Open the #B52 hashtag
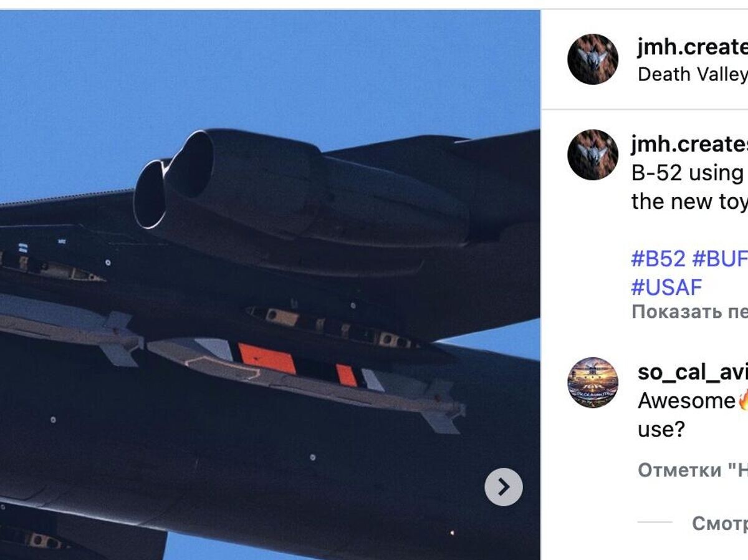 point(658,258)
